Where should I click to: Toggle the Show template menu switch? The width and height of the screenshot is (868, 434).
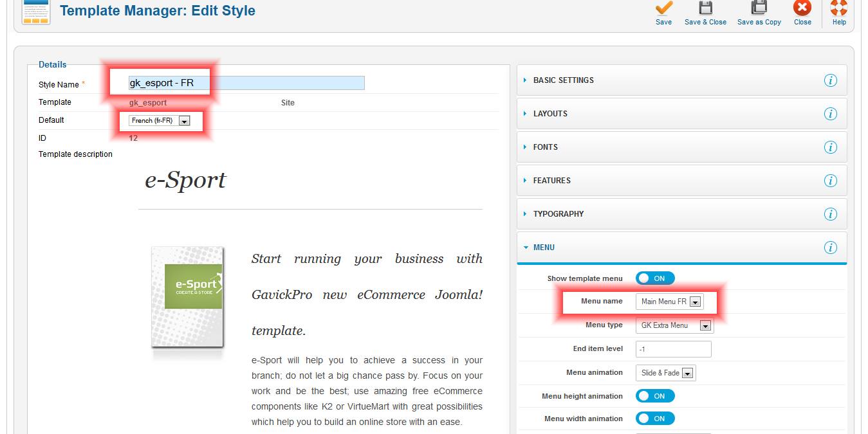click(655, 278)
